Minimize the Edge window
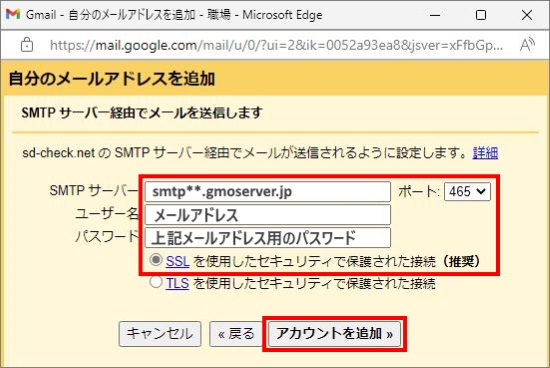This screenshot has height=368, width=550. (x=435, y=15)
